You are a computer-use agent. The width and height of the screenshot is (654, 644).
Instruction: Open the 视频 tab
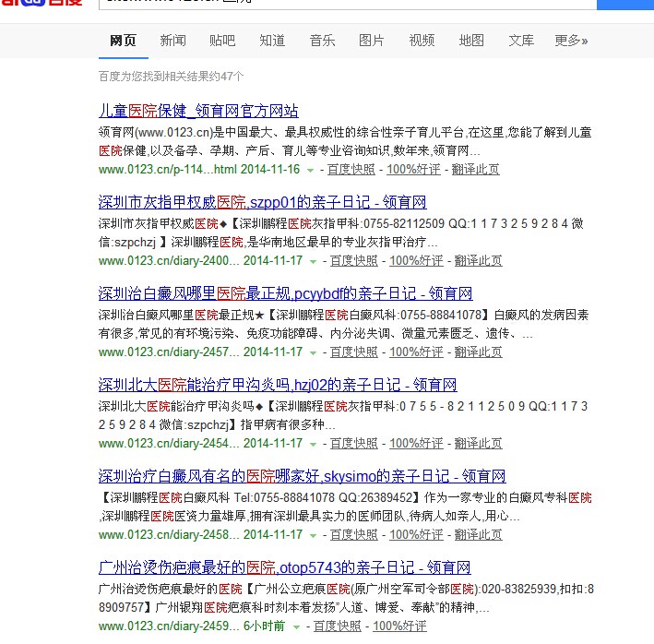click(422, 41)
